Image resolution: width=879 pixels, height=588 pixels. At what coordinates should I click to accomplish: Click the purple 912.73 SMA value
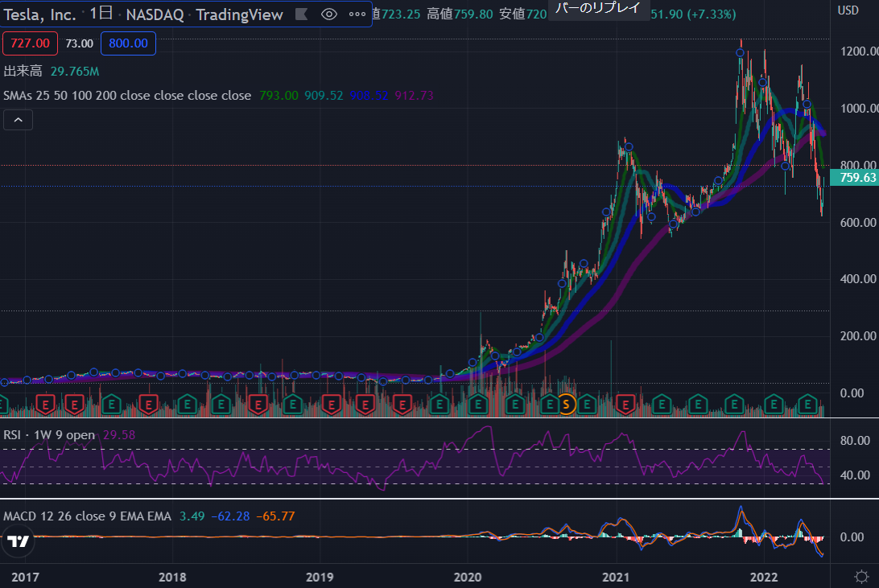(x=414, y=95)
